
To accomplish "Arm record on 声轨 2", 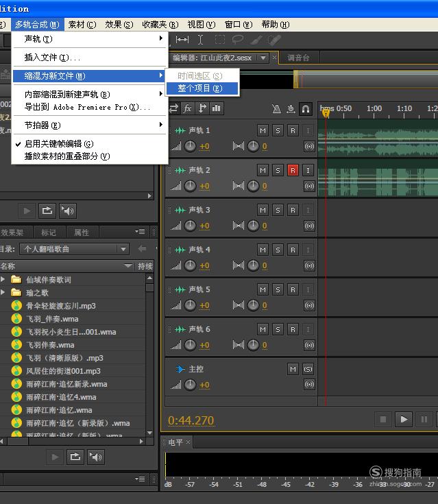I will coord(293,170).
